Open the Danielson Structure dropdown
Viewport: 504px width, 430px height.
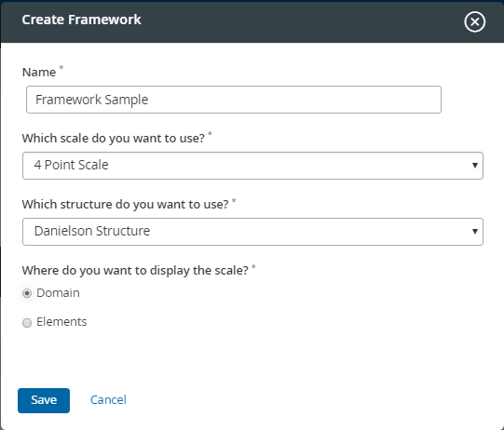(252, 232)
